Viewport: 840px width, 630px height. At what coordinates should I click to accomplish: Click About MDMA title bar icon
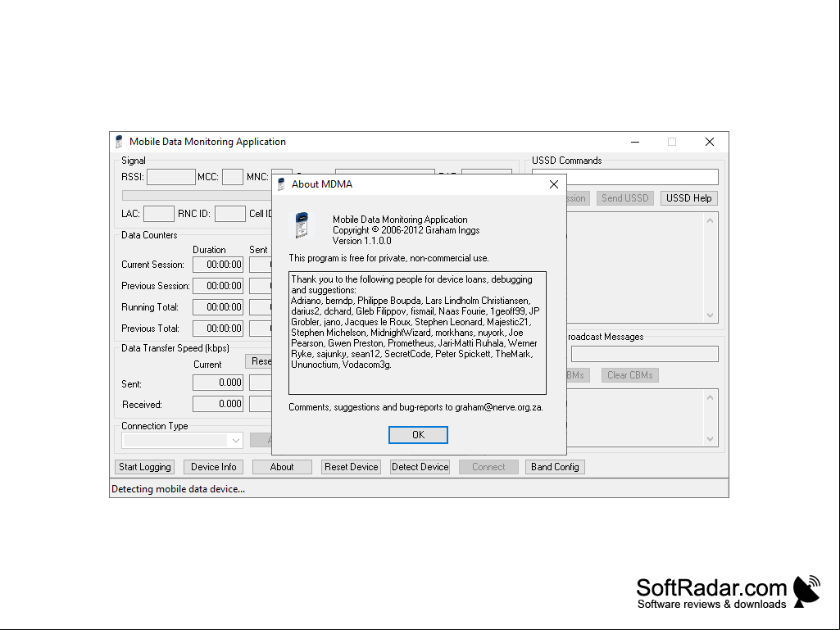[x=281, y=184]
